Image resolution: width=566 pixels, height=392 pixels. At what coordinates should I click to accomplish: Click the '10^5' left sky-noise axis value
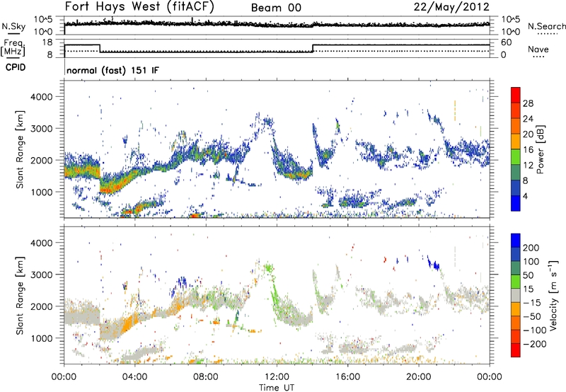(43, 19)
